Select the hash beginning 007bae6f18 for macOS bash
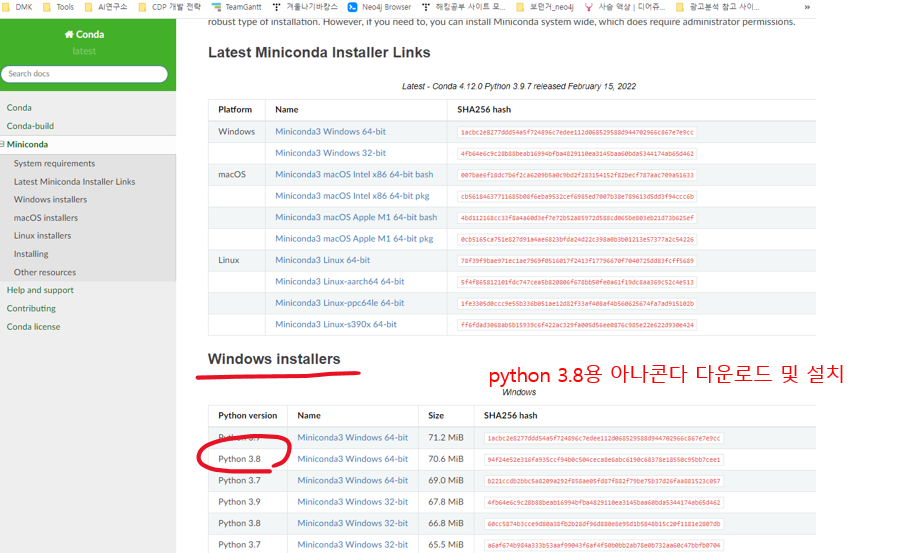 click(x=577, y=175)
